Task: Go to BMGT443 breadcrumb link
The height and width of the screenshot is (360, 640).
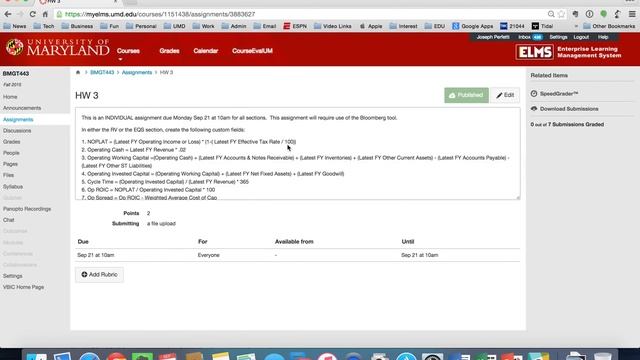Action: [102, 72]
